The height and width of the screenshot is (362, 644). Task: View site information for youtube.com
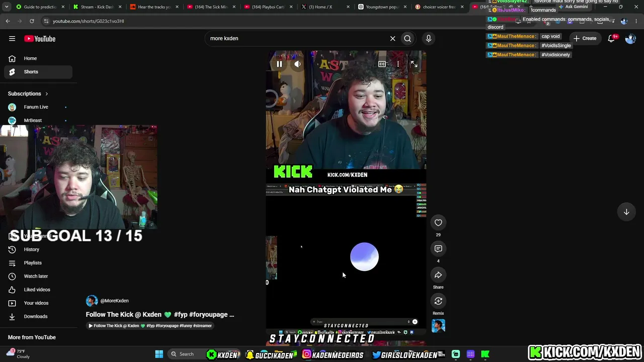tap(46, 21)
